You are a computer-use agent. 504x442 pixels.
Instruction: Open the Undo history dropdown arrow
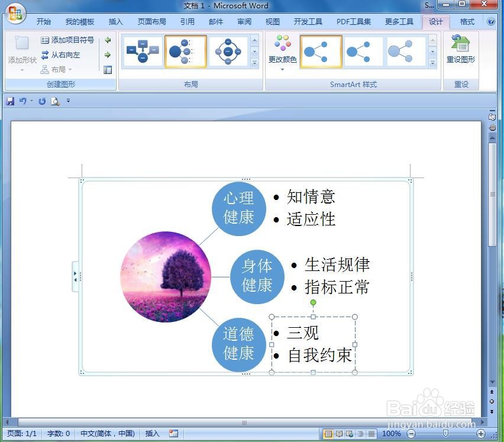click(x=31, y=101)
